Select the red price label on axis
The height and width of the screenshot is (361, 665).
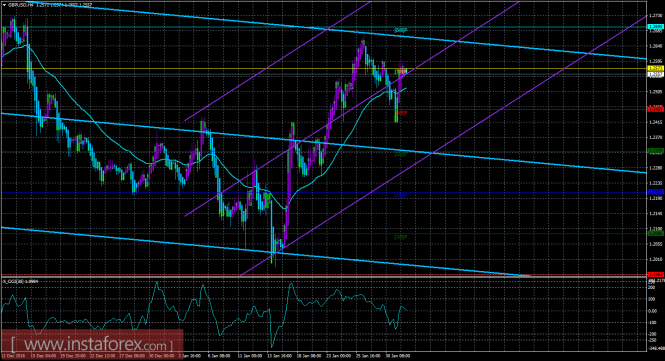point(656,109)
